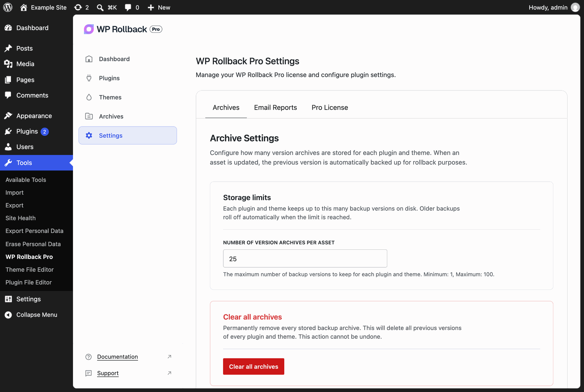584x392 pixels.
Task: Click the Pro badge next to WP Rollback
Action: 156,29
